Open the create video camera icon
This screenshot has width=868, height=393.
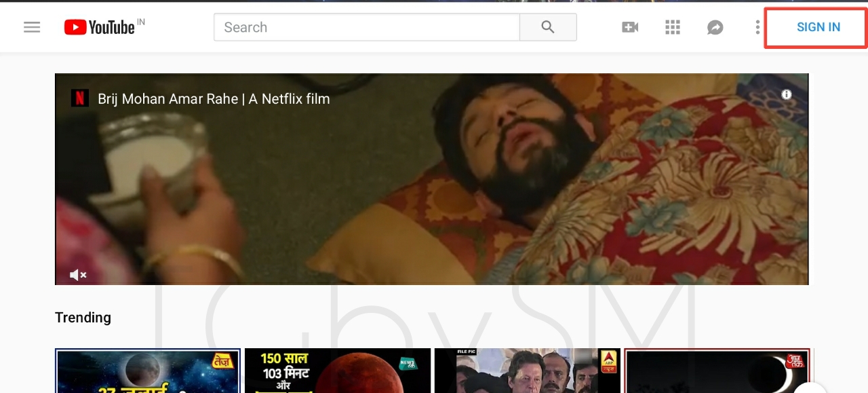(630, 27)
